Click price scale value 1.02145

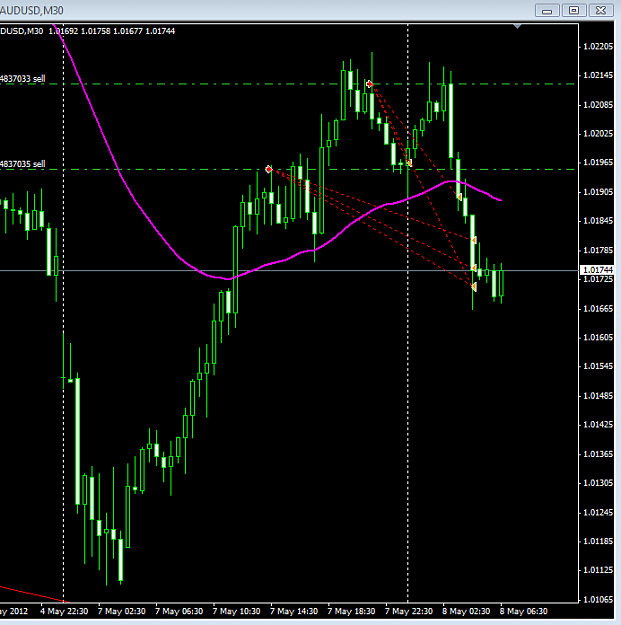coord(598,75)
